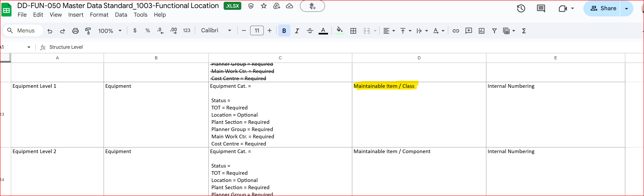The image size is (644, 196).
Task: Click the Print icon
Action: (x=75, y=31)
